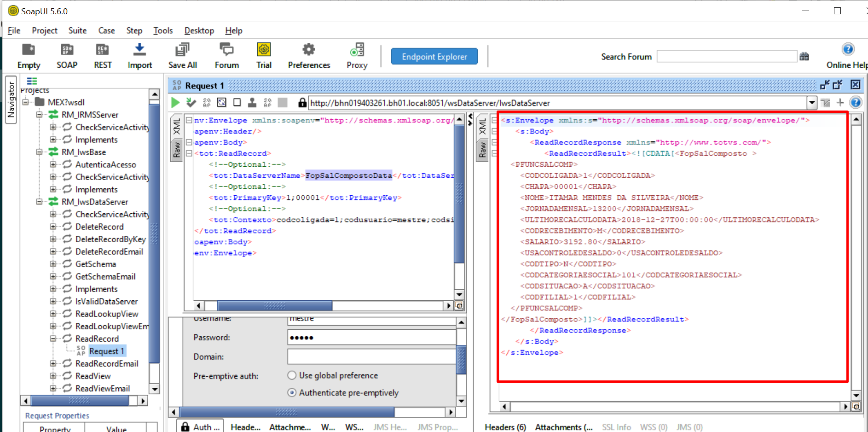Viewport: 868px width, 432px height.
Task: Select Use global preference radio button
Action: pos(292,375)
